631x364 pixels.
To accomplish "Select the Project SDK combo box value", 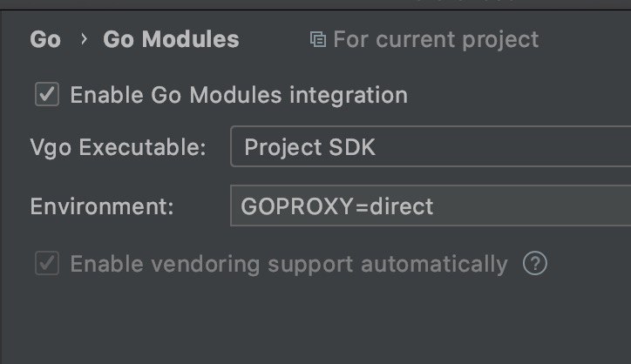I will tap(310, 147).
